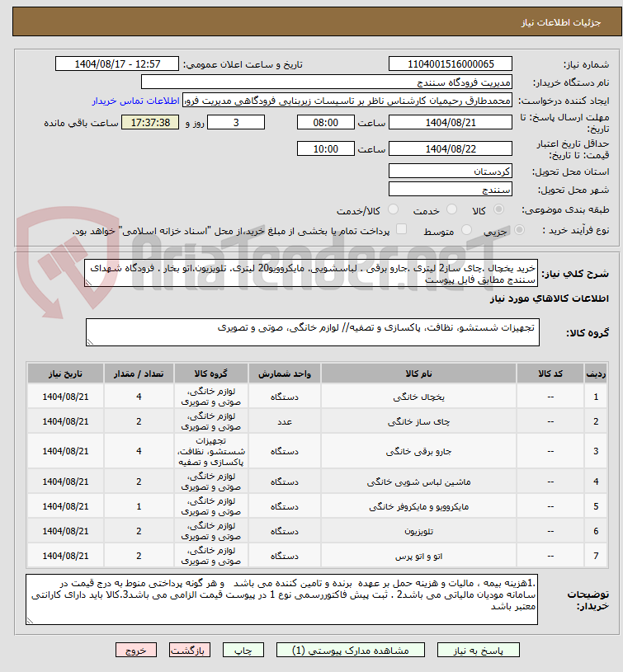
Task: Click the price validity time field 10:00
Action: pyautogui.click(x=325, y=148)
